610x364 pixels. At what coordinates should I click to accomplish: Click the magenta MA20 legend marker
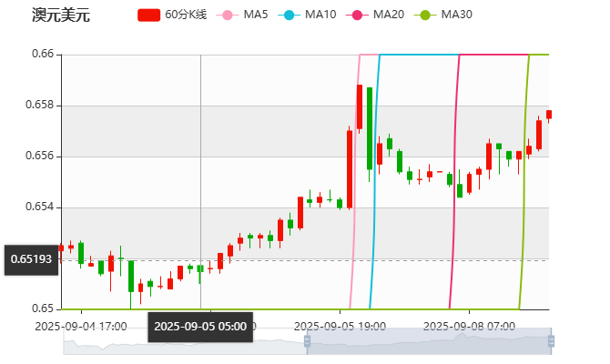357,15
